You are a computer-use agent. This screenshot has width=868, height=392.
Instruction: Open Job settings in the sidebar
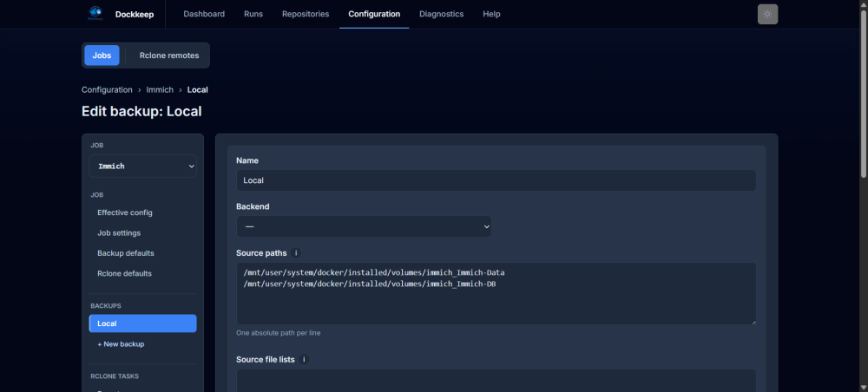[119, 232]
